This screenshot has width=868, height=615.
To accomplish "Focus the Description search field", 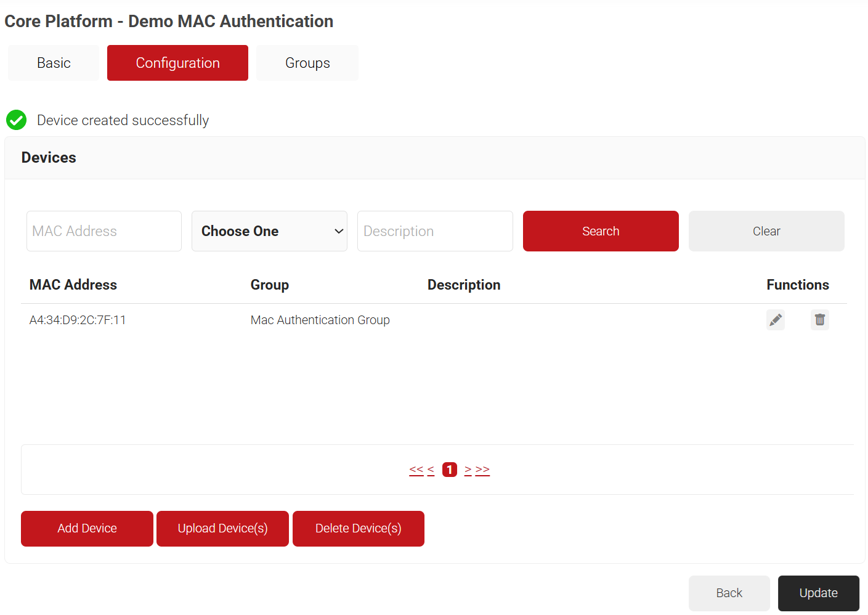I will [435, 231].
